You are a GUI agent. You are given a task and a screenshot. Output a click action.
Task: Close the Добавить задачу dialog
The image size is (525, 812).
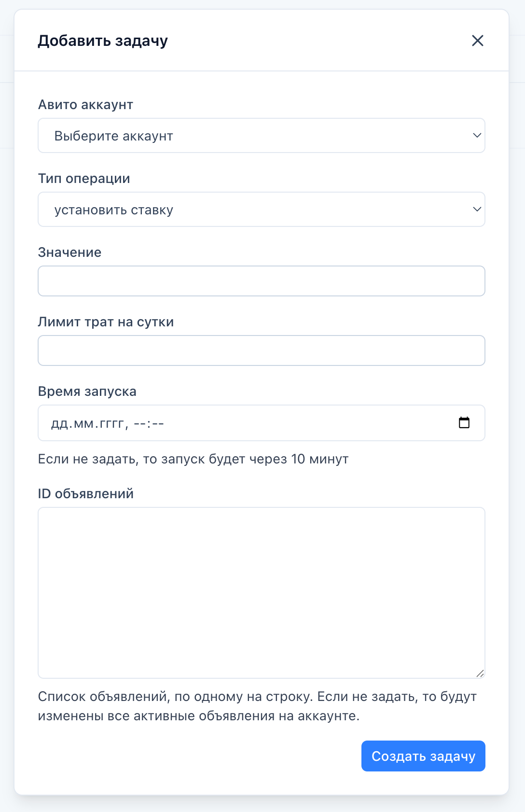[x=477, y=41]
